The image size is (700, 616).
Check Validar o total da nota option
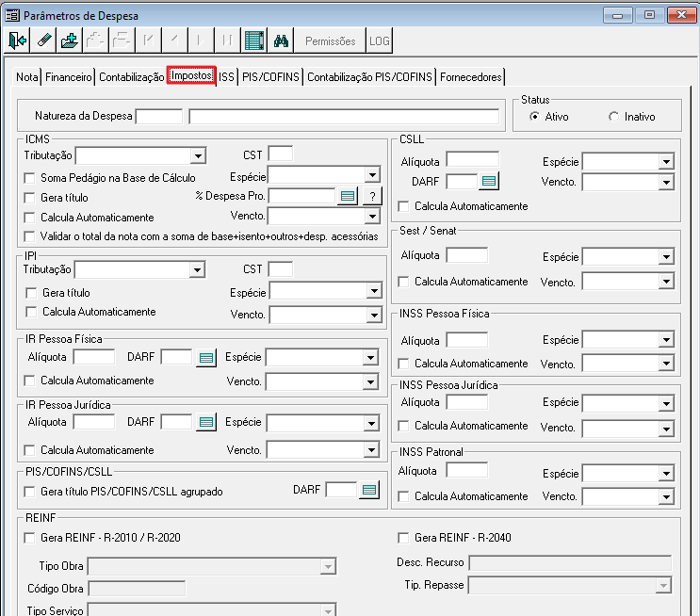click(x=29, y=236)
